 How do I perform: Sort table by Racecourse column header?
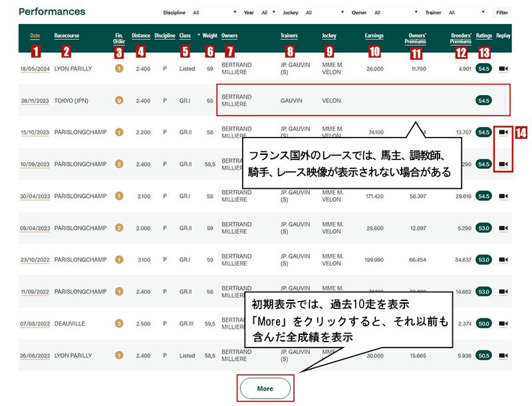point(66,35)
